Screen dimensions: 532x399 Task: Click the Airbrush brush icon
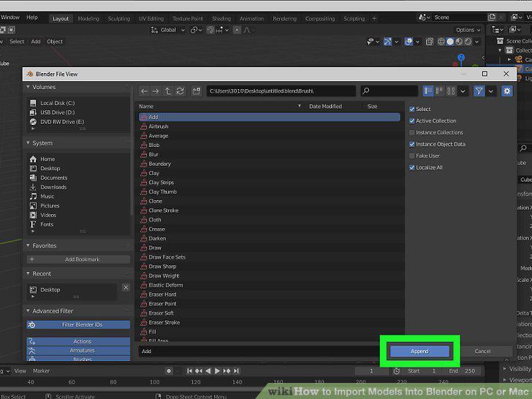144,126
